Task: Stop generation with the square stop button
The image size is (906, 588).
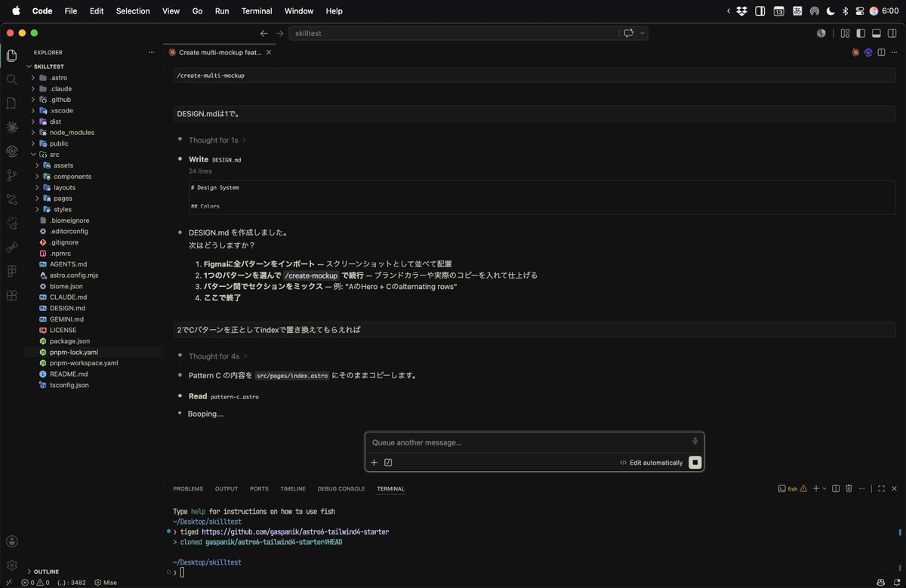Action: coord(695,463)
